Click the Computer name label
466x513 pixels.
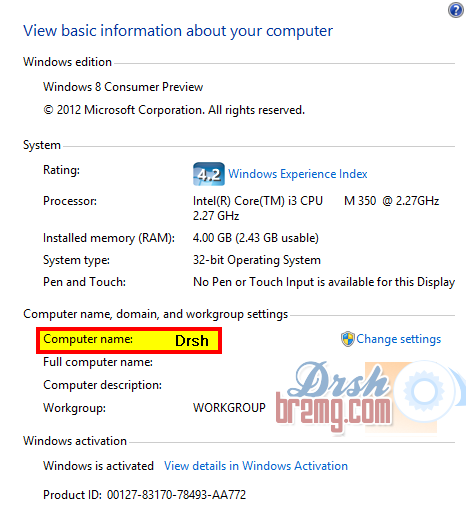tap(88, 339)
